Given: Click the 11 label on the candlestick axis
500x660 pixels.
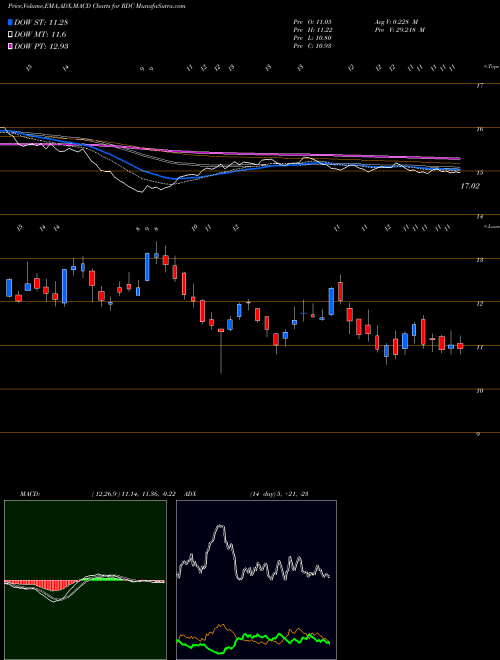Looking at the screenshot, I should point(479,347).
